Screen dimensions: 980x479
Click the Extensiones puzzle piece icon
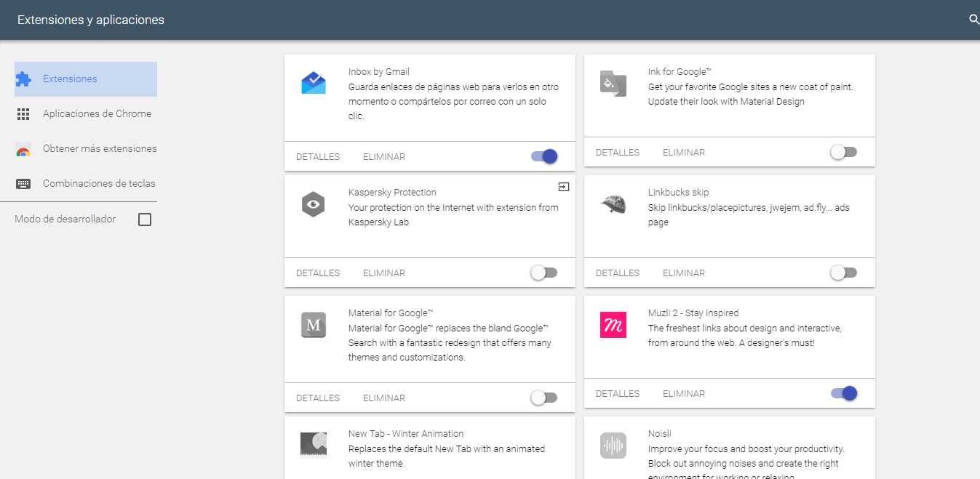pos(23,79)
